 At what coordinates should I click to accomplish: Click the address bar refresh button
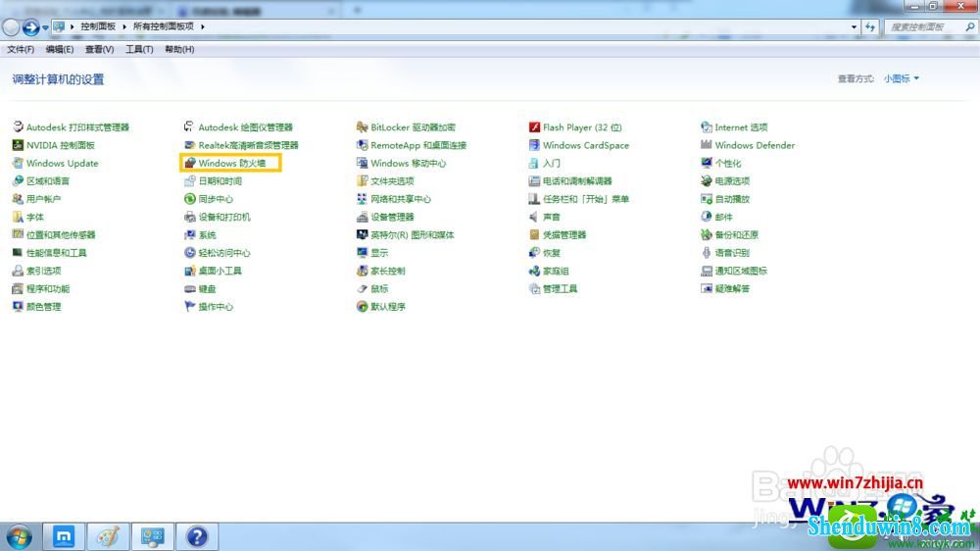click(x=870, y=26)
